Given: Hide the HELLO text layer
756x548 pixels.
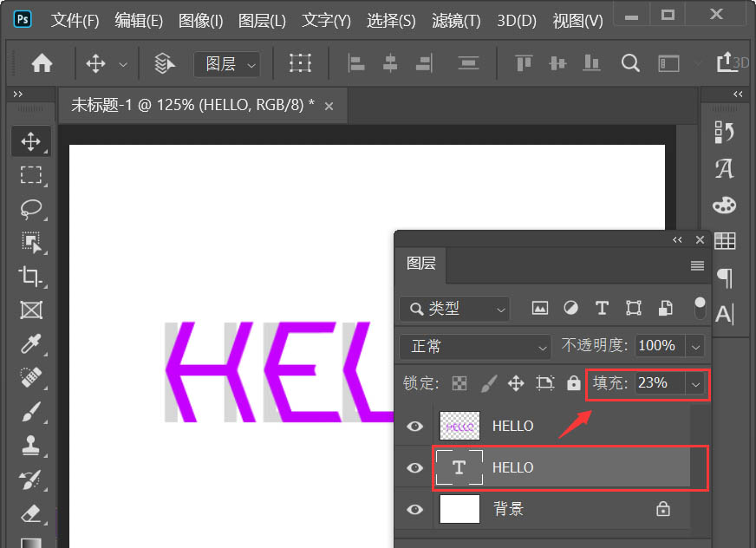Looking at the screenshot, I should tap(414, 467).
